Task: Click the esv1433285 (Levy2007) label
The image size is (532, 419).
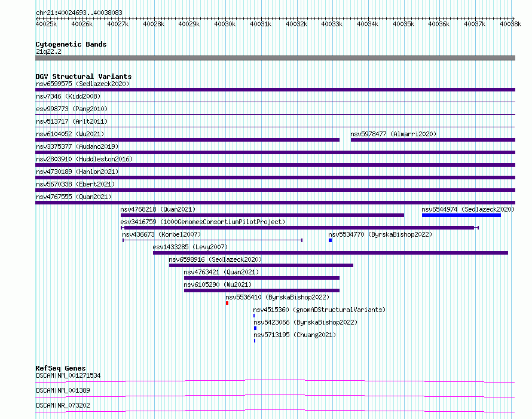Action: [x=190, y=247]
